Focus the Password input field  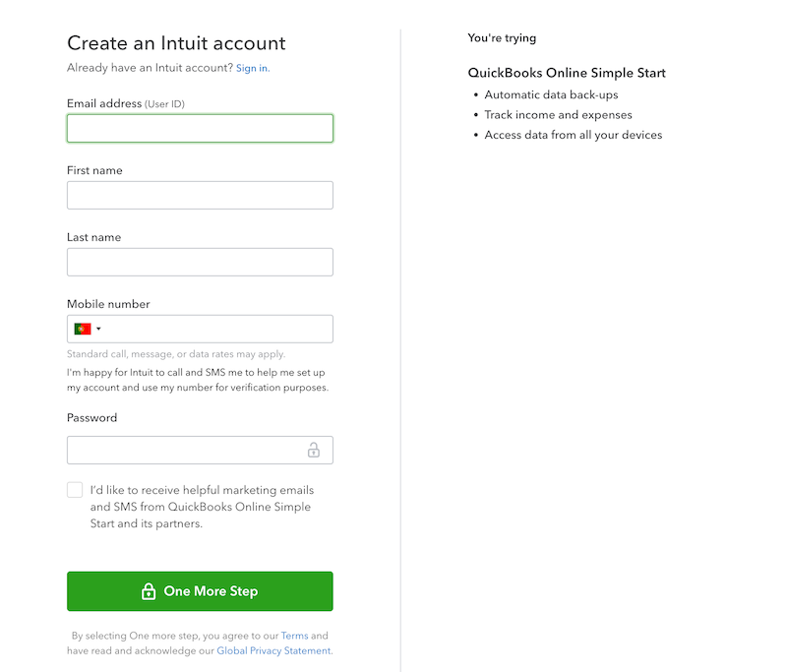tap(187, 451)
